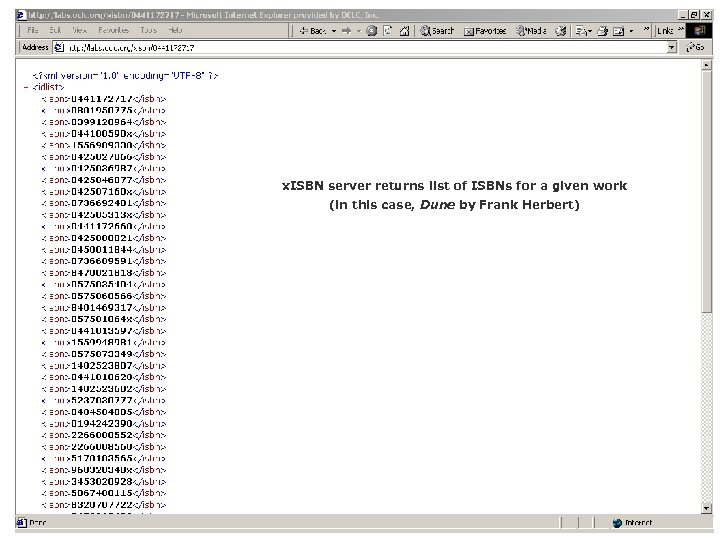Viewport: 720px width, 540px height.
Task: Click the Refresh page icon
Action: pos(388,31)
